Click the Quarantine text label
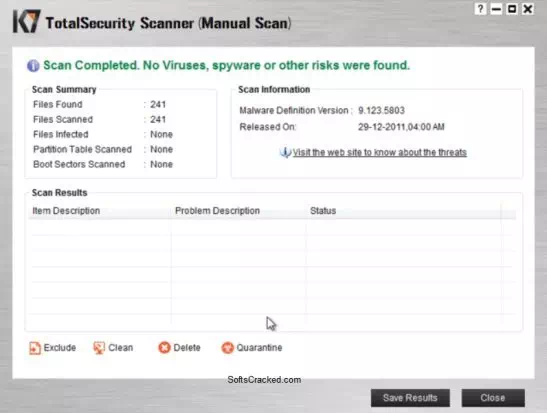The image size is (547, 413). click(259, 348)
